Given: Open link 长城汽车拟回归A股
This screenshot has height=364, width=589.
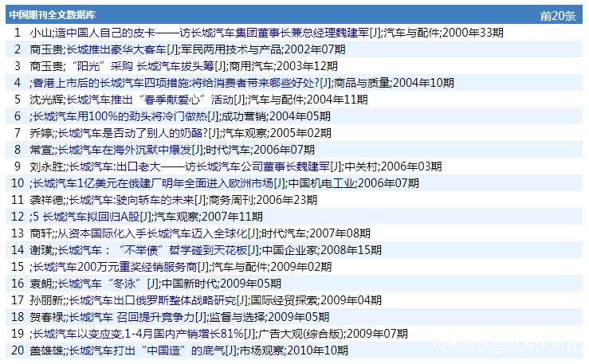Looking at the screenshot, I should pyautogui.click(x=86, y=217).
